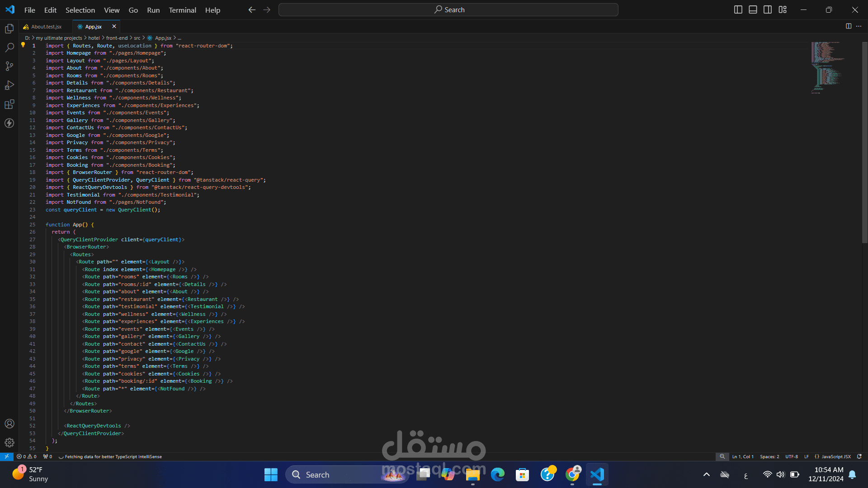Click the lightbulb code action on line 1
The height and width of the screenshot is (488, 868).
coord(23,45)
